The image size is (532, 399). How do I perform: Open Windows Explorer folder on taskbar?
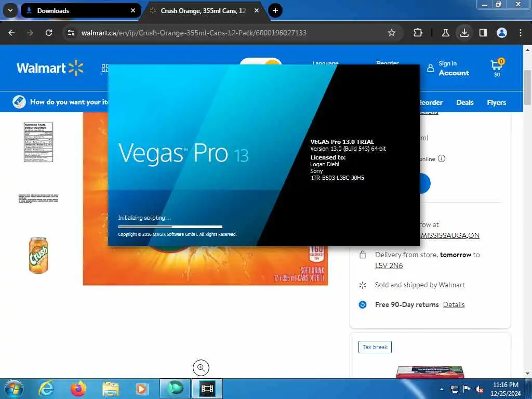[x=110, y=389]
